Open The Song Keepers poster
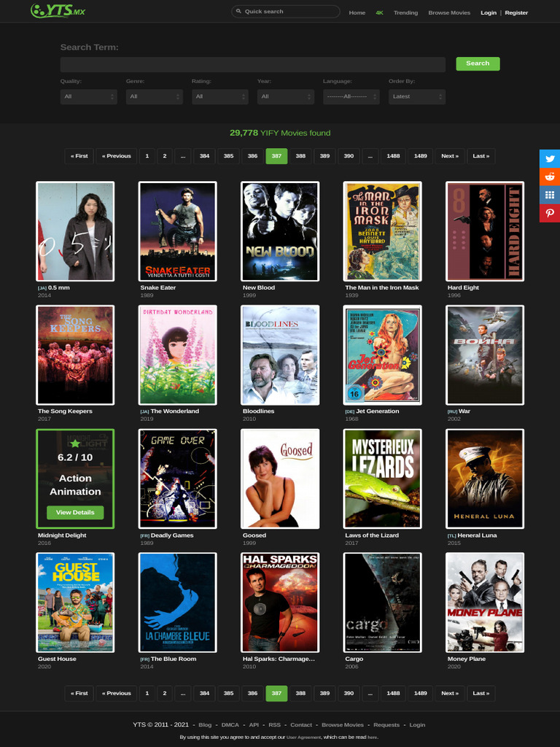This screenshot has width=560, height=747. [x=75, y=355]
